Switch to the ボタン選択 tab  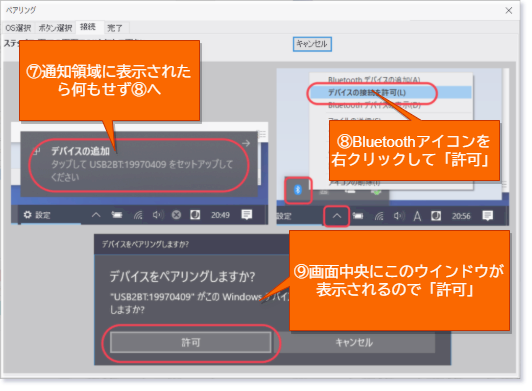(x=55, y=28)
